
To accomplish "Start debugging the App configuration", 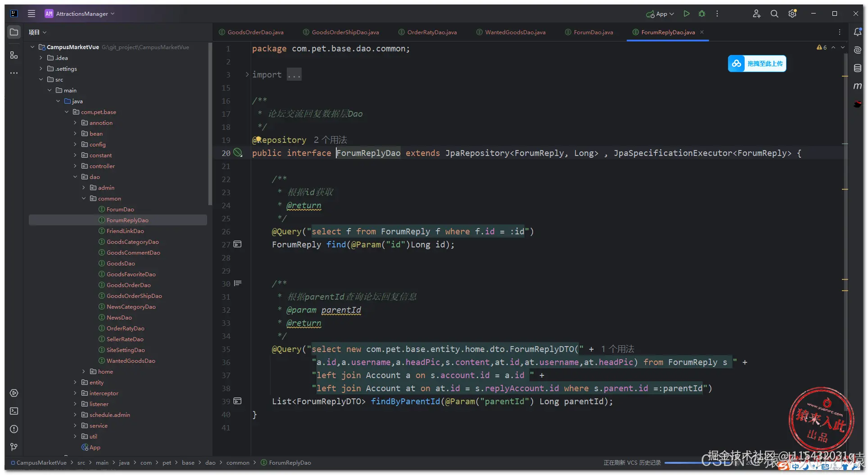I will pyautogui.click(x=702, y=14).
